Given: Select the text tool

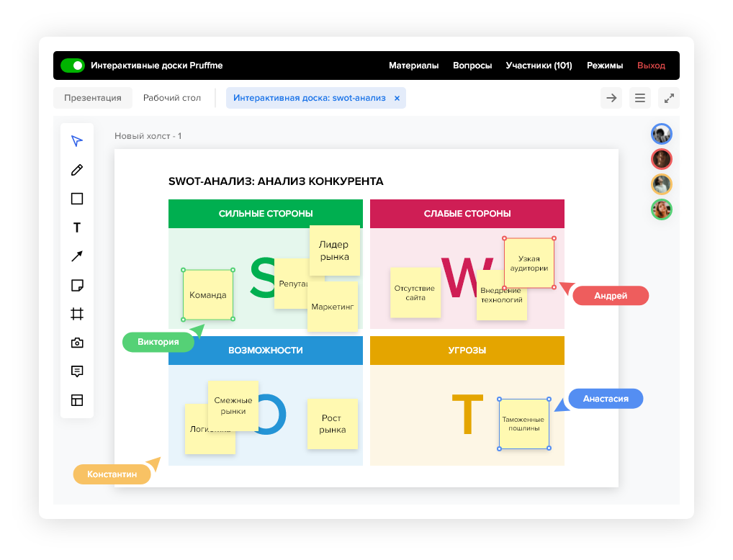Looking at the screenshot, I should coord(77,228).
